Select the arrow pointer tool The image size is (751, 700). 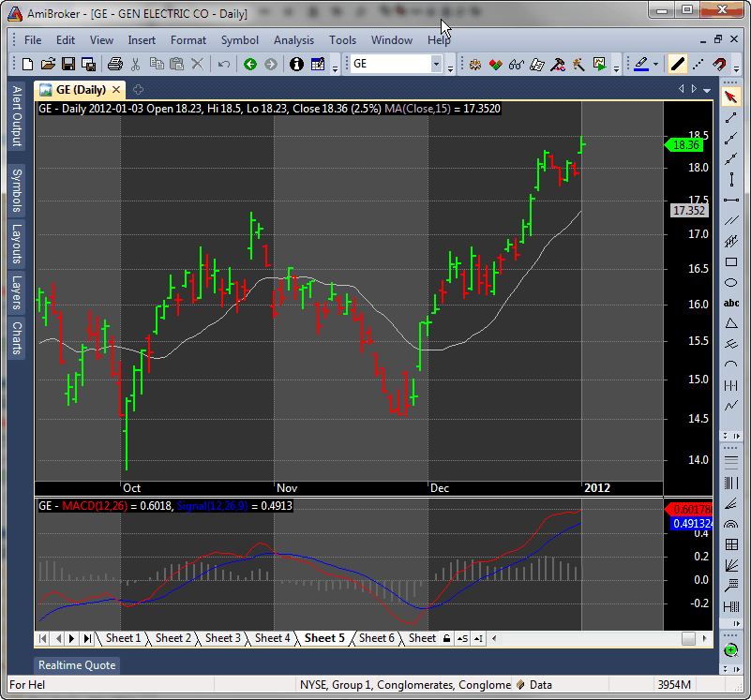[x=731, y=97]
